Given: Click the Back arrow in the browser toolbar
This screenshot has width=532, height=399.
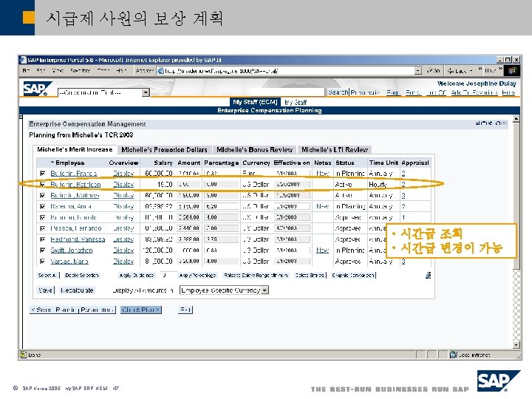Looking at the screenshot, I should pyautogui.click(x=451, y=71).
